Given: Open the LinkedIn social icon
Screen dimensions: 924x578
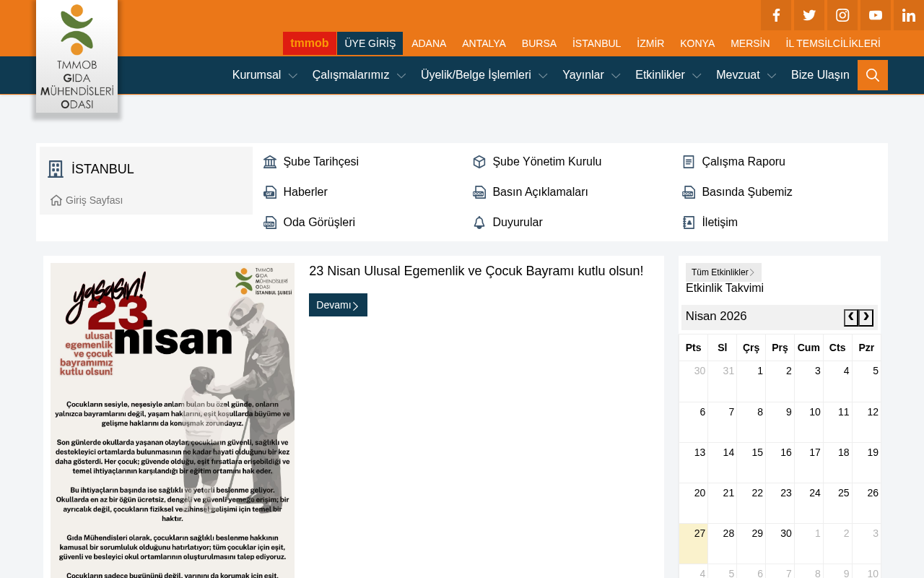Looking at the screenshot, I should (909, 15).
